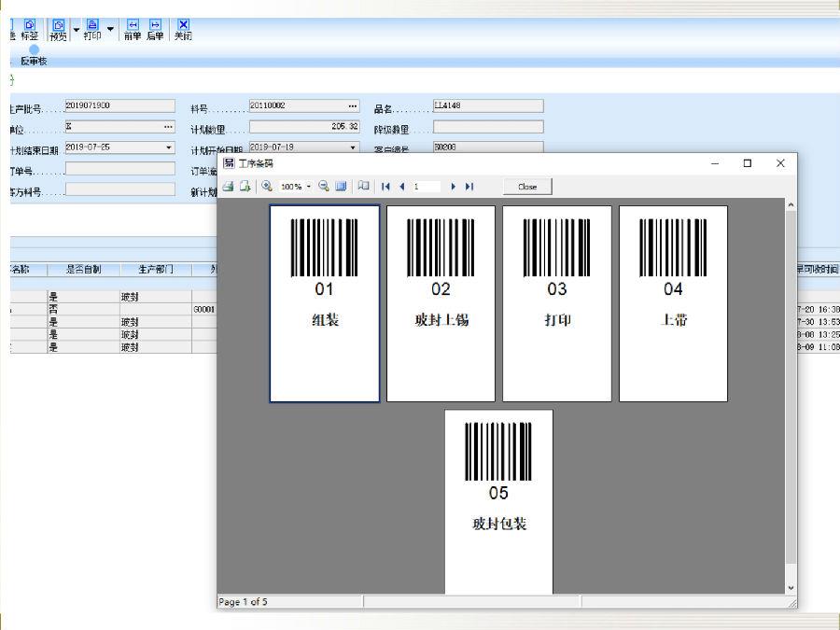
Task: Go to last page of preview
Action: coord(469,187)
